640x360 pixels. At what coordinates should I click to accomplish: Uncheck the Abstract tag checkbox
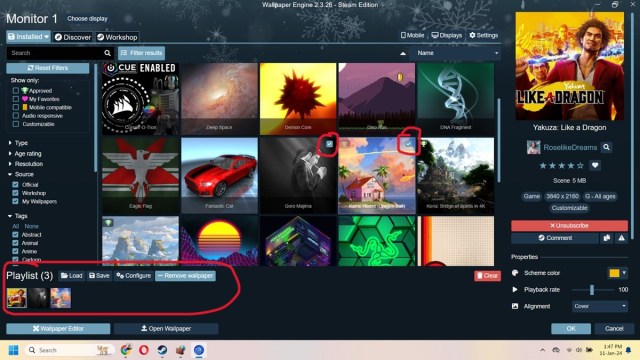[16, 235]
